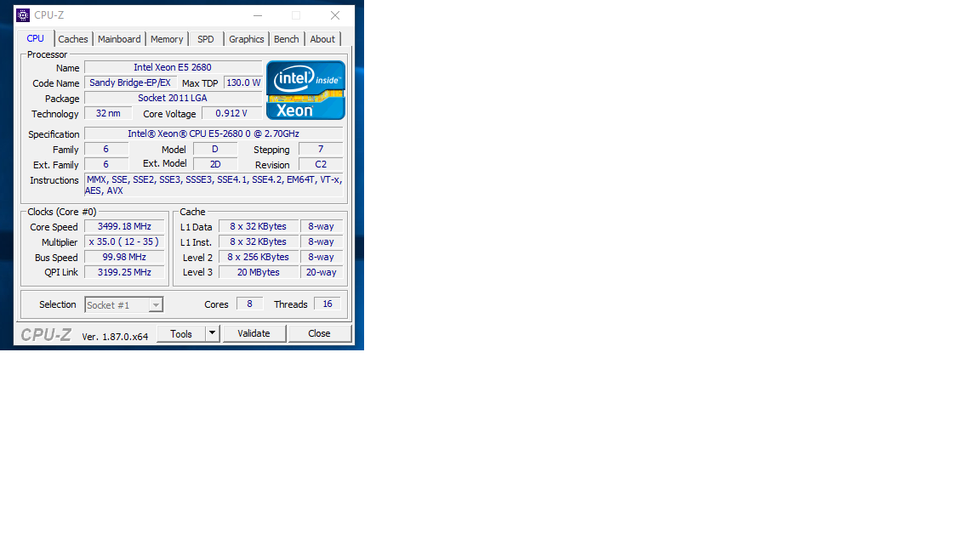Image resolution: width=980 pixels, height=551 pixels.
Task: Click the Specification field 'Intel® Xeon® CPU E5-2680 0 @ 2.70GHz'
Action: pos(214,133)
